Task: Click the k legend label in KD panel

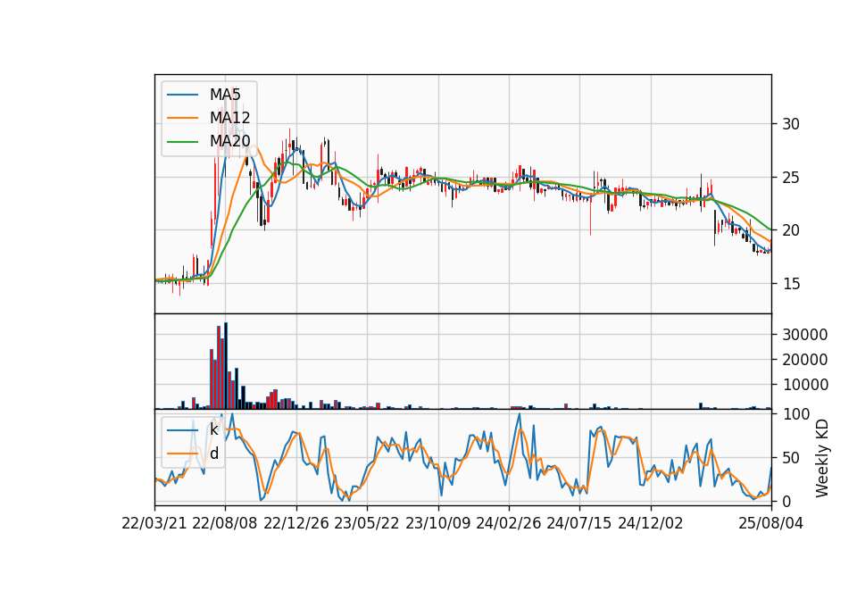Action: [213, 429]
